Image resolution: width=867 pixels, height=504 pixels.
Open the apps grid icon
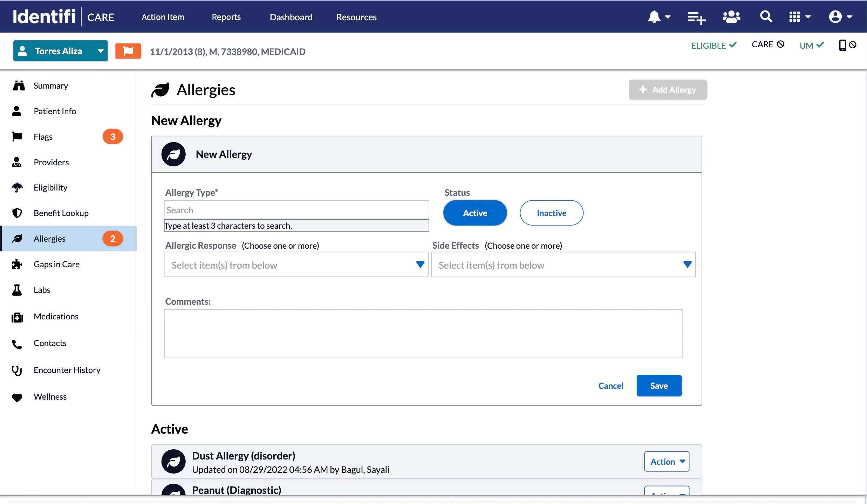click(x=795, y=17)
